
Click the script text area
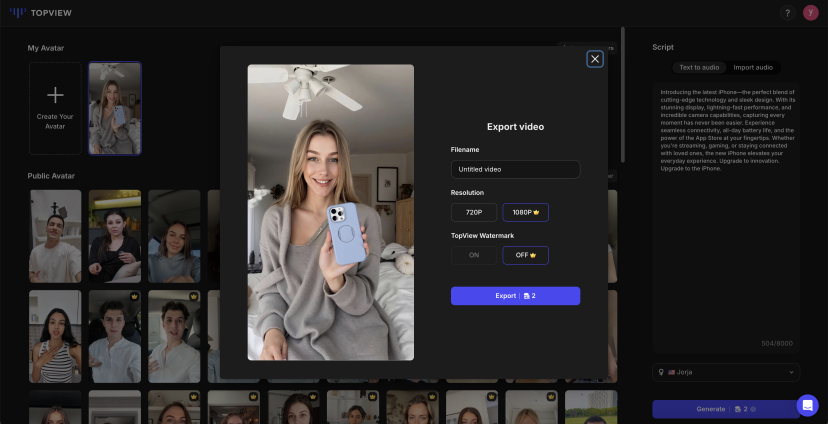726,218
